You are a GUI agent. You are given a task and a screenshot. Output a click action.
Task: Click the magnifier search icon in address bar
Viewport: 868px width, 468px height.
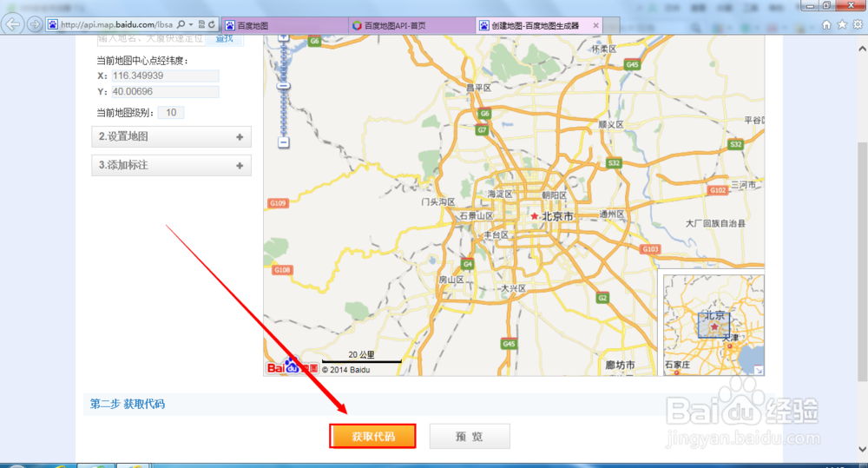click(181, 24)
